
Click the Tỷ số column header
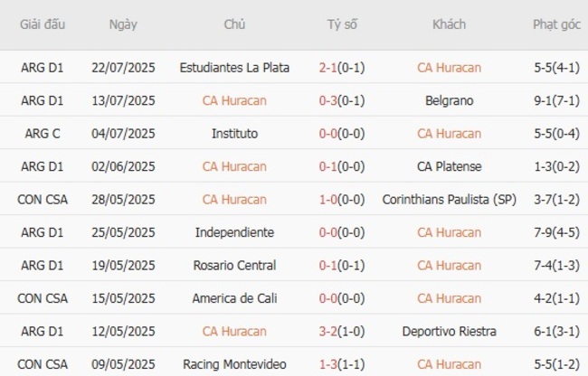click(342, 24)
